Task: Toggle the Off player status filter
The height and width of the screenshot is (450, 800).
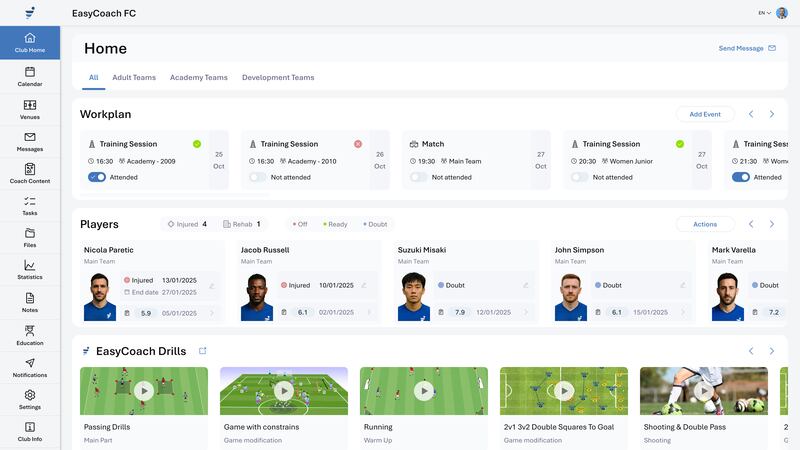Action: tap(300, 224)
